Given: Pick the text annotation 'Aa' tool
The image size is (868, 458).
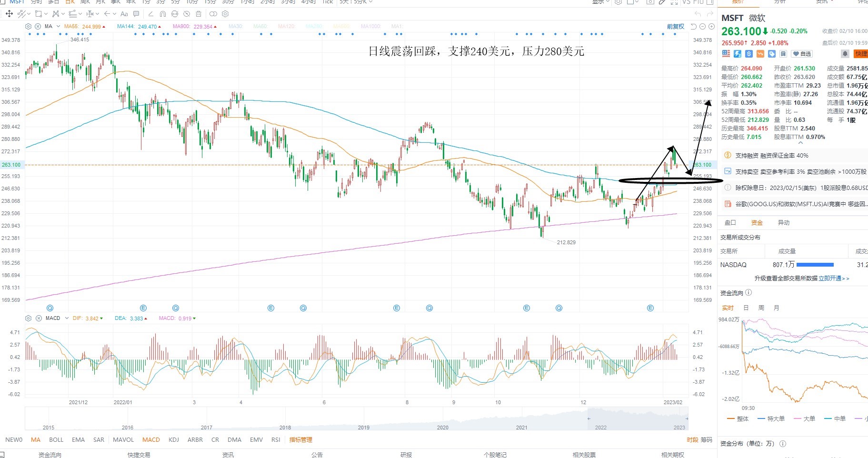Looking at the screenshot, I should (x=124, y=14).
